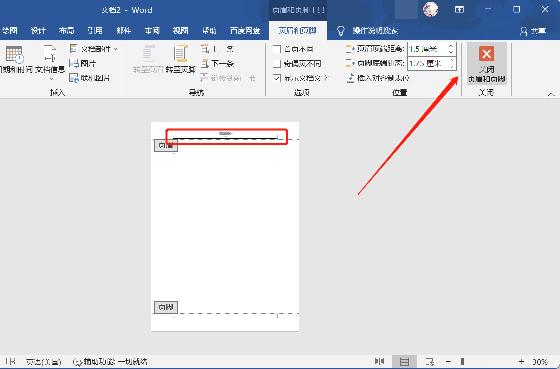Viewport: 560px width, 369px height.
Task: Adjust Header from Top spinner arrows
Action: click(451, 49)
